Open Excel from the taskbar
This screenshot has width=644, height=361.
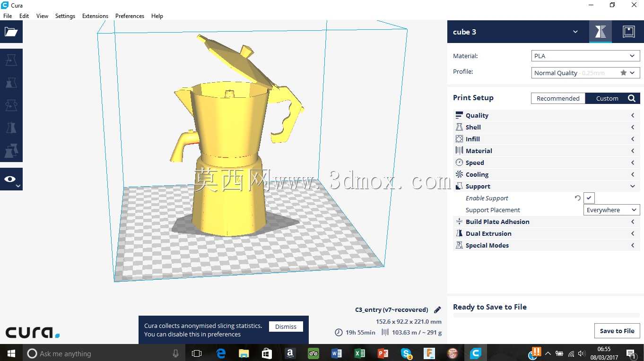(x=360, y=353)
